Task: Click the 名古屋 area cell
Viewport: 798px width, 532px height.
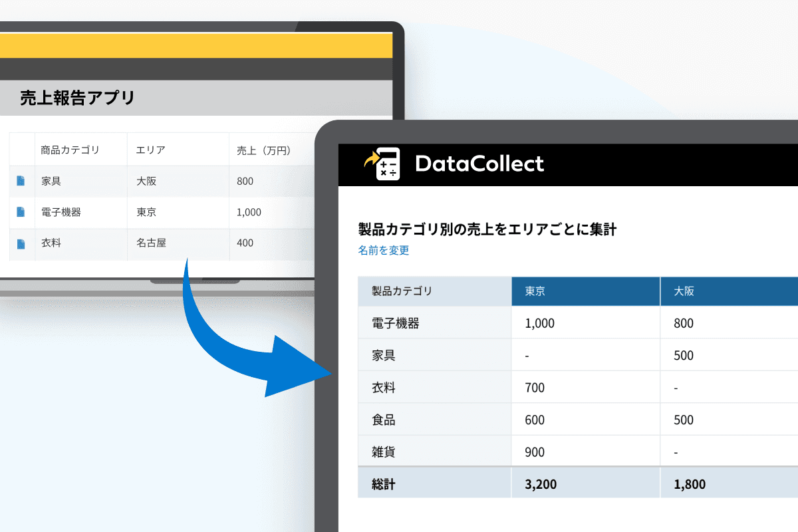Action: pos(151,243)
